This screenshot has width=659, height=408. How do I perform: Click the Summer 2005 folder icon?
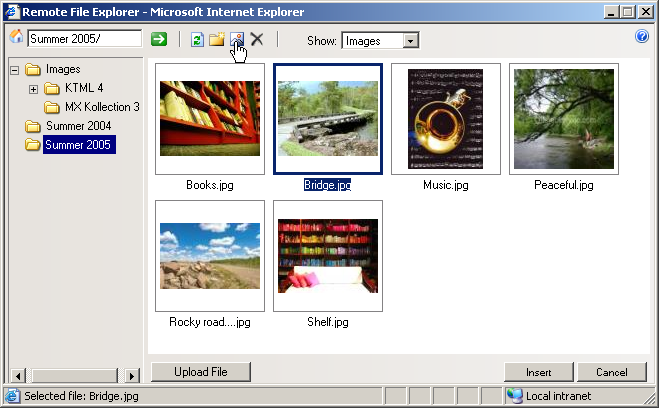tap(33, 145)
